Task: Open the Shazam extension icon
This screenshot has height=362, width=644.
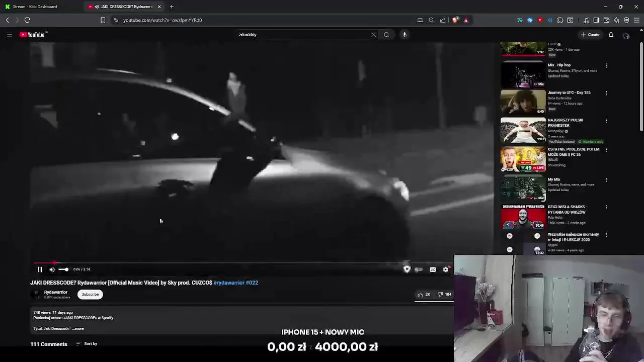Action: (530, 20)
